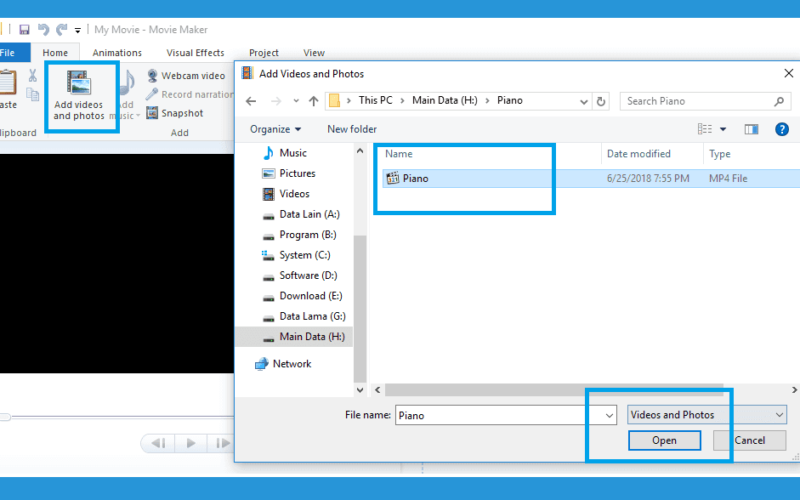This screenshot has width=800, height=500.
Task: Click the Previous frame playback button
Action: (159, 443)
